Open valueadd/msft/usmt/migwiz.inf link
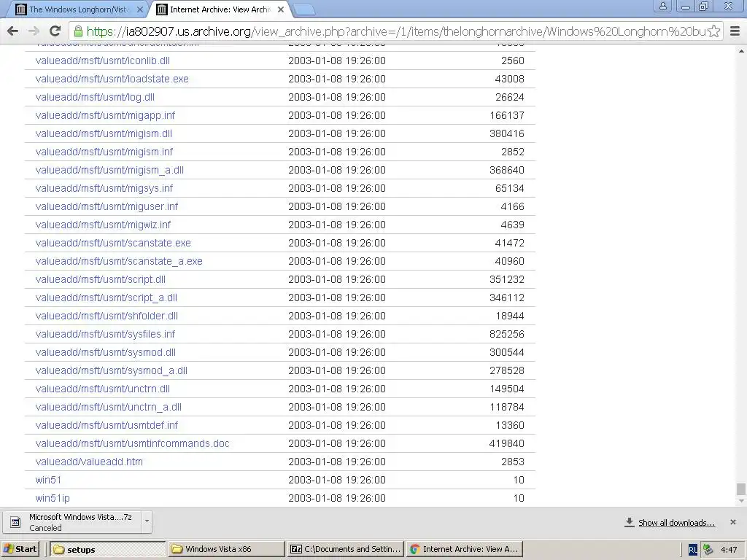Image resolution: width=747 pixels, height=560 pixels. coord(103,225)
